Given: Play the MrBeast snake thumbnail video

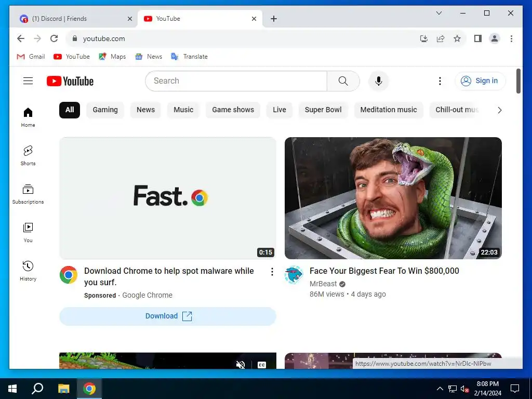Looking at the screenshot, I should click(393, 198).
